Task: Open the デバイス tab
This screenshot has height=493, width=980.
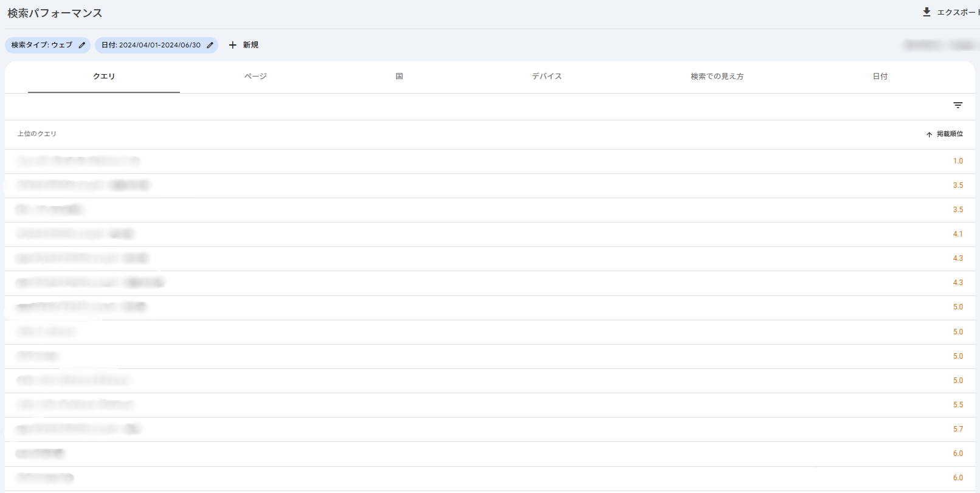Action: tap(547, 77)
